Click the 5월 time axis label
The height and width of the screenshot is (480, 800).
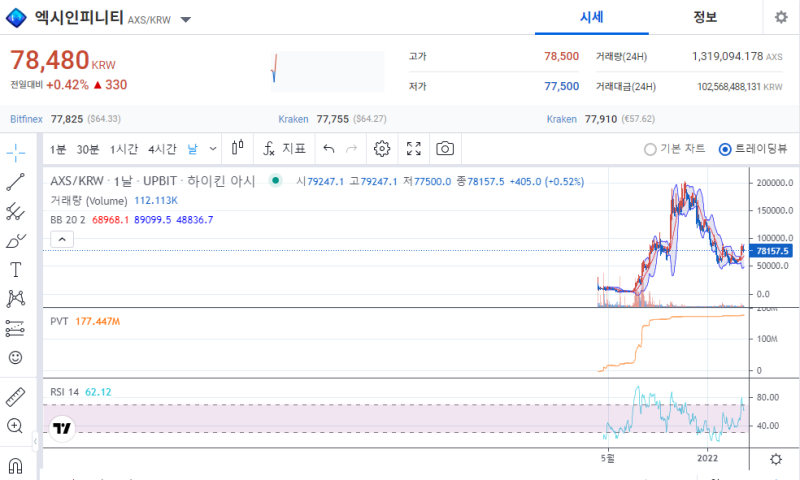608,458
